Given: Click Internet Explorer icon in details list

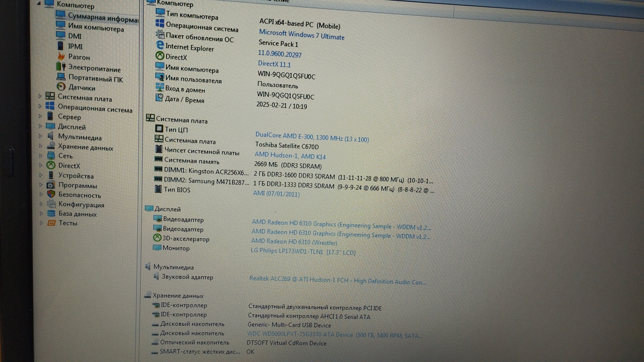Looking at the screenshot, I should coord(160,45).
